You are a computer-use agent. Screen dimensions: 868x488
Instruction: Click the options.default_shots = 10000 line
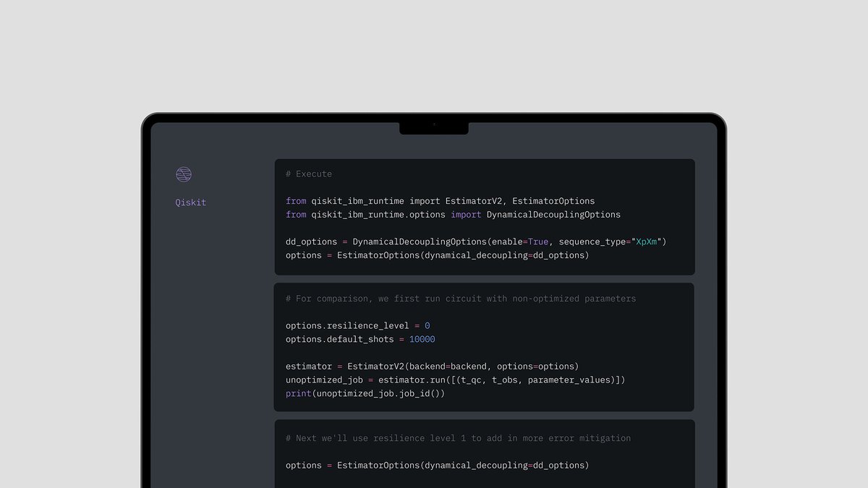(360, 339)
